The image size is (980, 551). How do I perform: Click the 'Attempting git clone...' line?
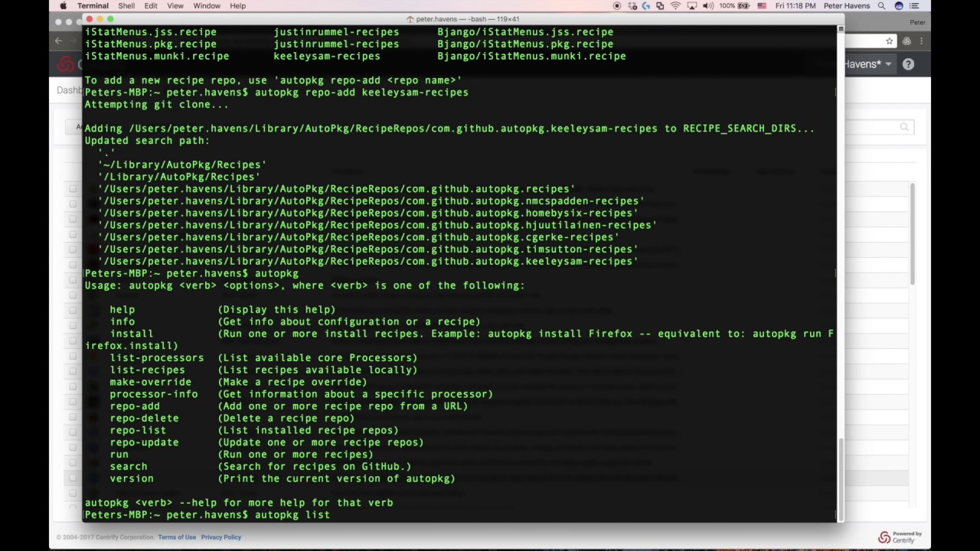click(x=156, y=105)
